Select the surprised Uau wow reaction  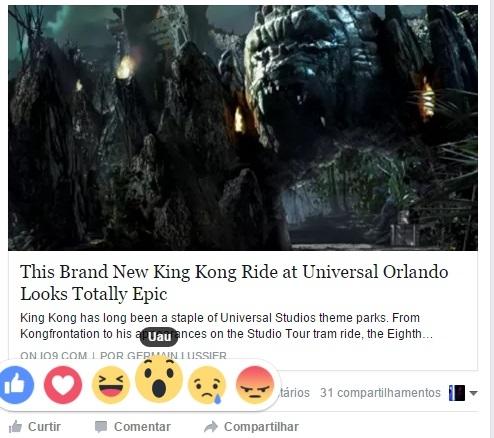click(159, 379)
